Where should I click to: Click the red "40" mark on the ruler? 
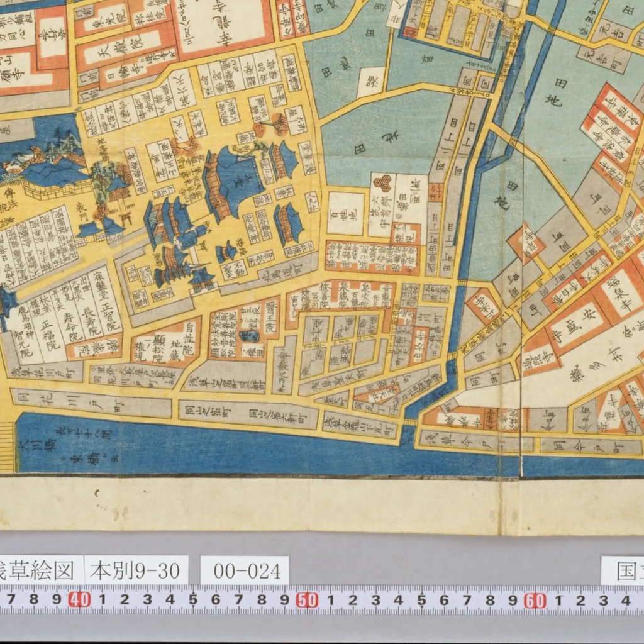click(x=79, y=599)
